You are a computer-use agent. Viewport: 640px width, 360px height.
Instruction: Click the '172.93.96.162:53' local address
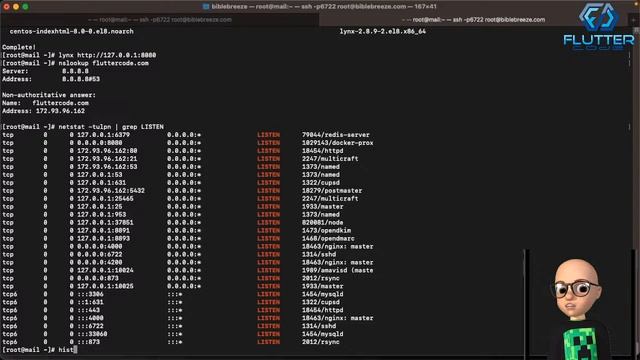(x=107, y=167)
